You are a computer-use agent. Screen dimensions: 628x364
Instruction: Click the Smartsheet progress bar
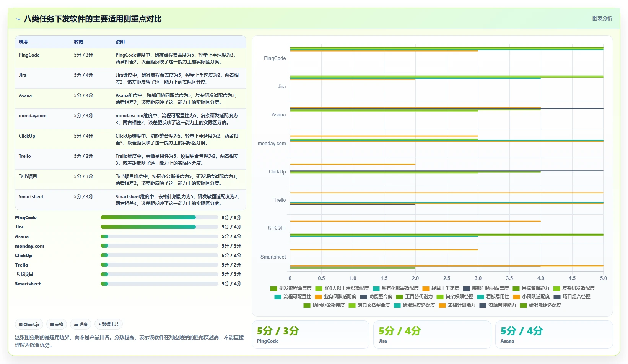pos(159,284)
